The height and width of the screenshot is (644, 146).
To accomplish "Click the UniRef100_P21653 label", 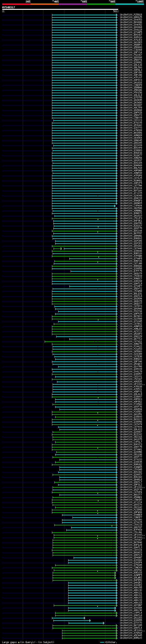I will click(x=131, y=349).
